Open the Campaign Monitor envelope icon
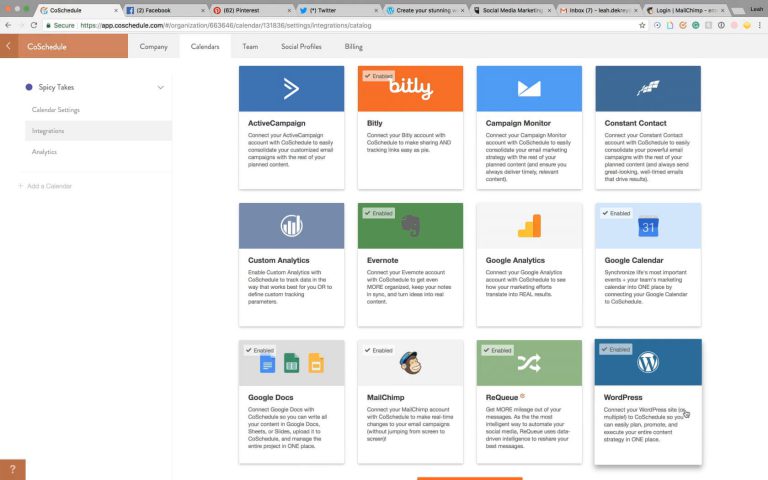The height and width of the screenshot is (480, 768). 529,89
